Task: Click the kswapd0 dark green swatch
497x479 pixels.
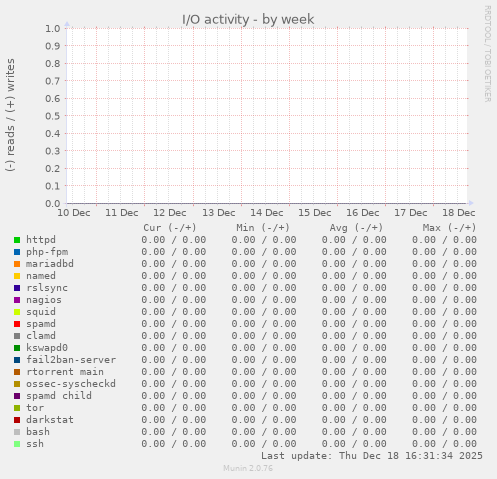Action: pos(17,348)
